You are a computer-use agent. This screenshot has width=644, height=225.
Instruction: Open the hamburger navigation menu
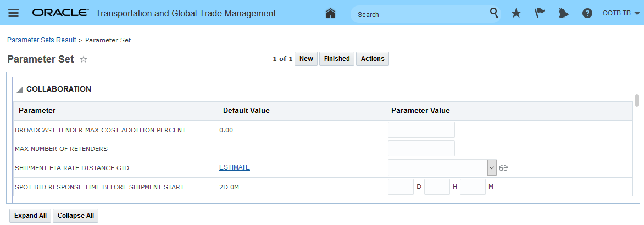coord(13,13)
